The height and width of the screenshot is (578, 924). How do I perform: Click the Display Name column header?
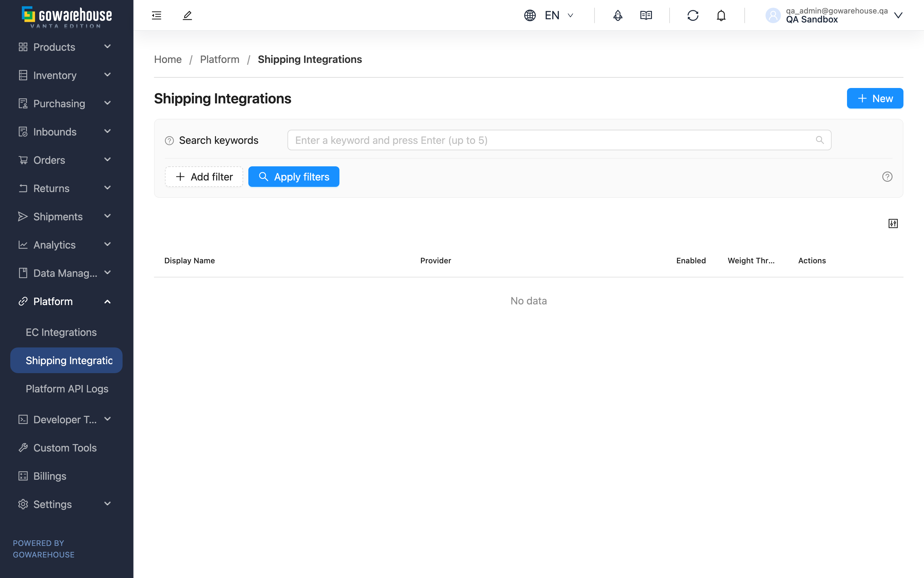(189, 261)
